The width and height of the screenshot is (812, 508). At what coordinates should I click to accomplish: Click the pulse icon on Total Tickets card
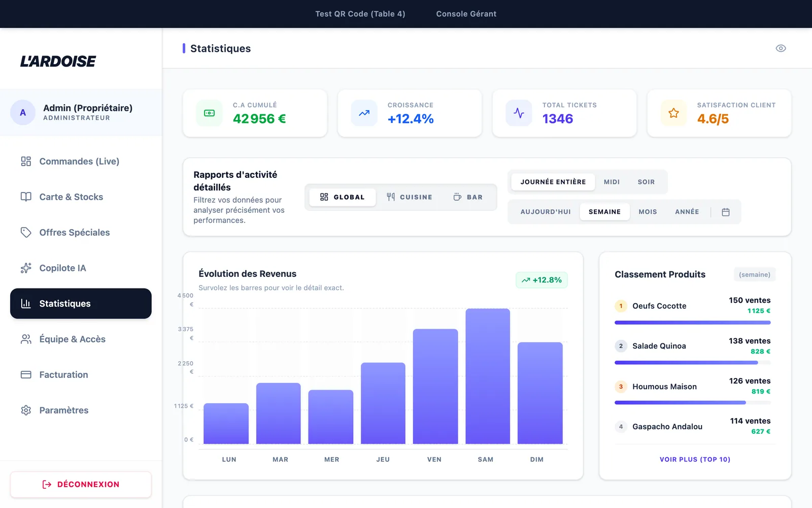(519, 113)
